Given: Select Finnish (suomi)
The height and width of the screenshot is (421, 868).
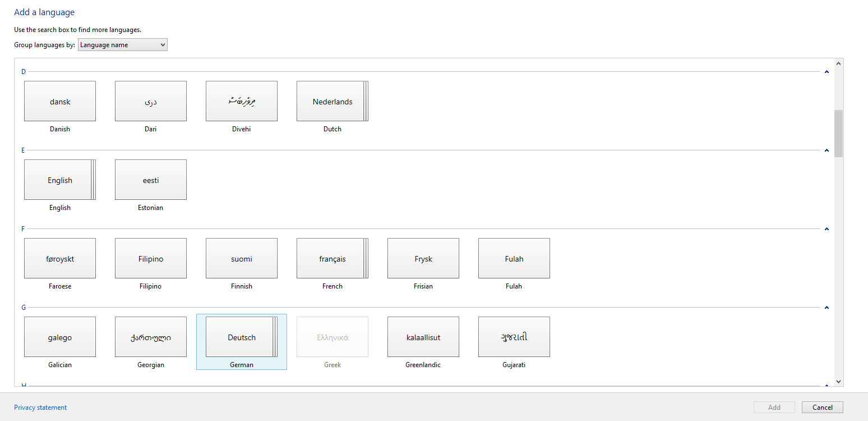Looking at the screenshot, I should [241, 258].
